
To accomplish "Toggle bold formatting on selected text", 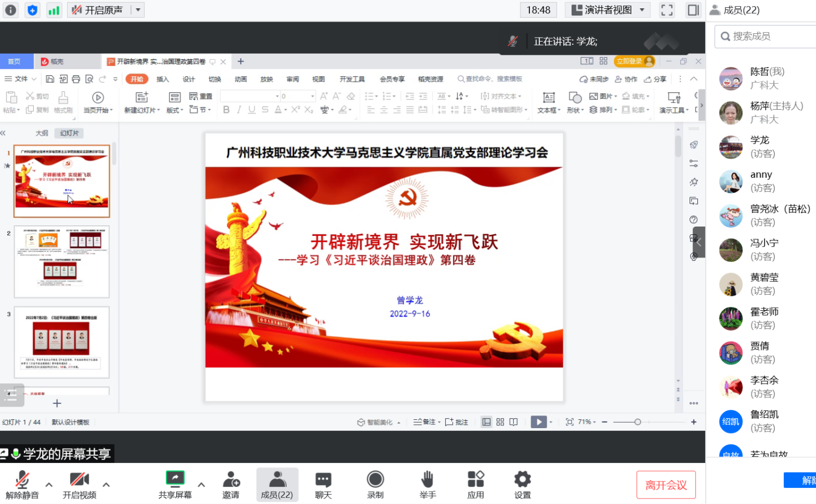I will pos(226,109).
